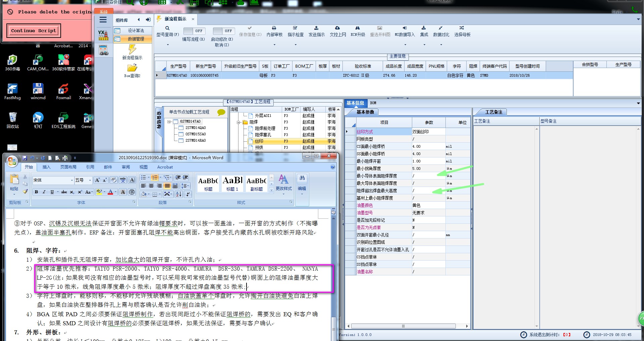Save the document in Word quick toolbar
The height and width of the screenshot is (341, 644).
(25, 158)
